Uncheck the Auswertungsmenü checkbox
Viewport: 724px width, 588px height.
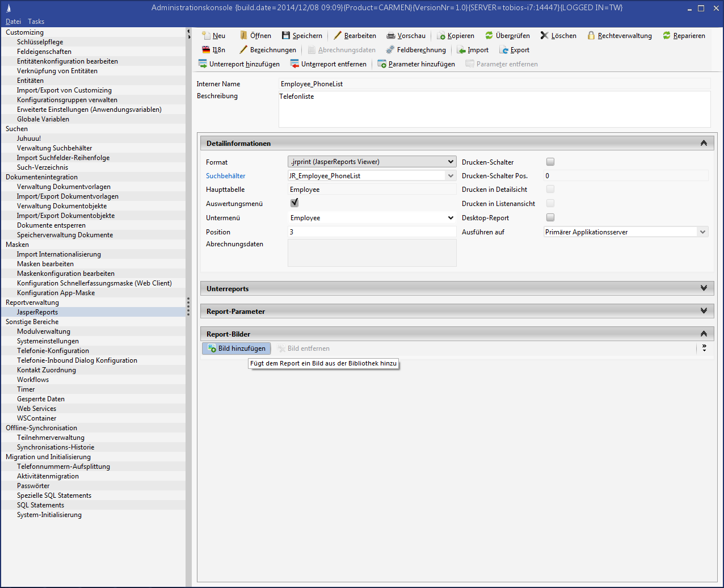click(294, 203)
